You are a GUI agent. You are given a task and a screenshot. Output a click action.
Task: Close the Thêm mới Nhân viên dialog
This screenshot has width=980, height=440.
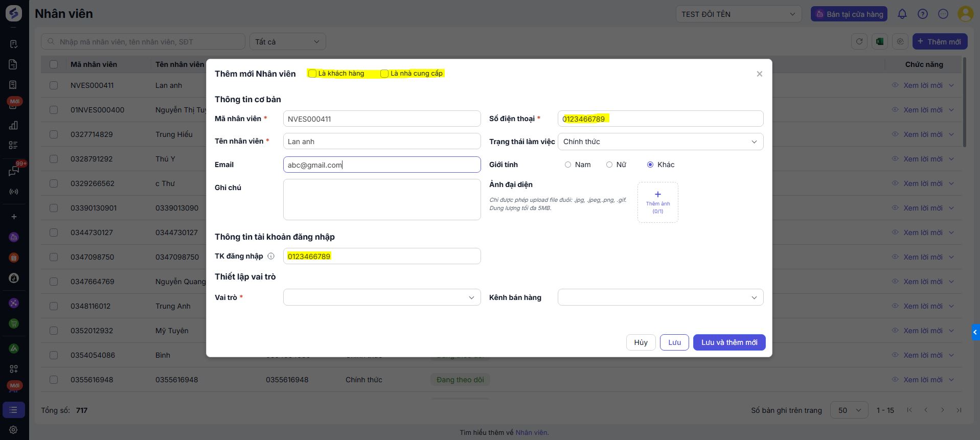(759, 74)
